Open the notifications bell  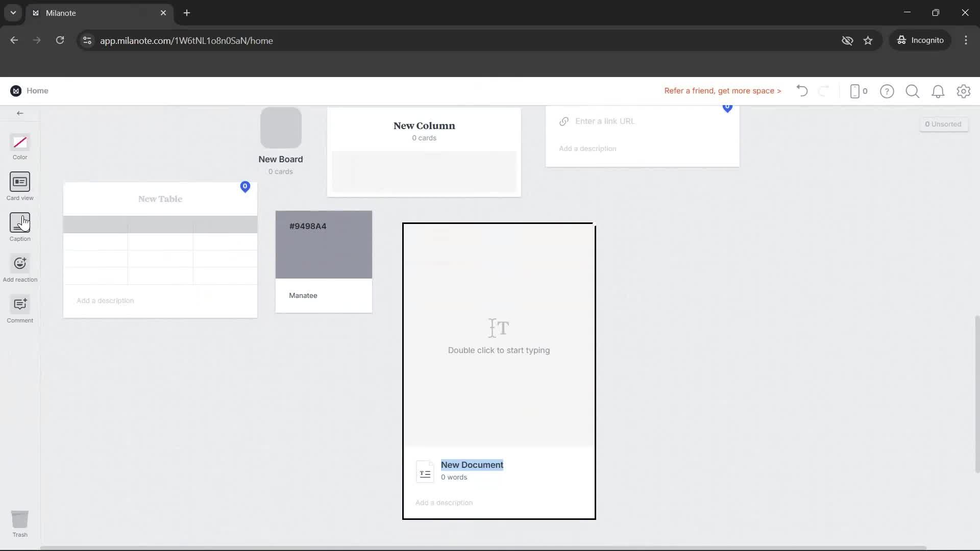click(x=938, y=91)
